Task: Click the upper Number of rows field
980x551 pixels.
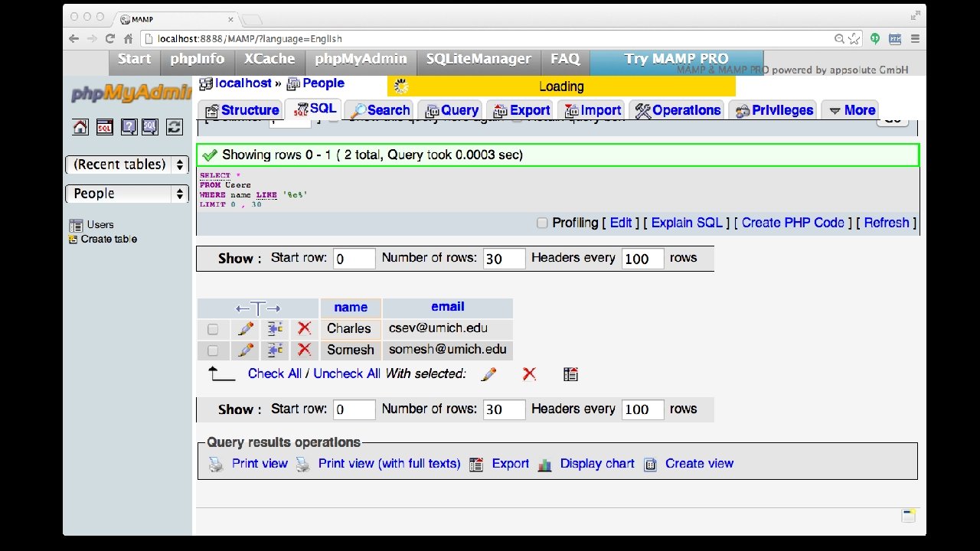Action: [505, 259]
